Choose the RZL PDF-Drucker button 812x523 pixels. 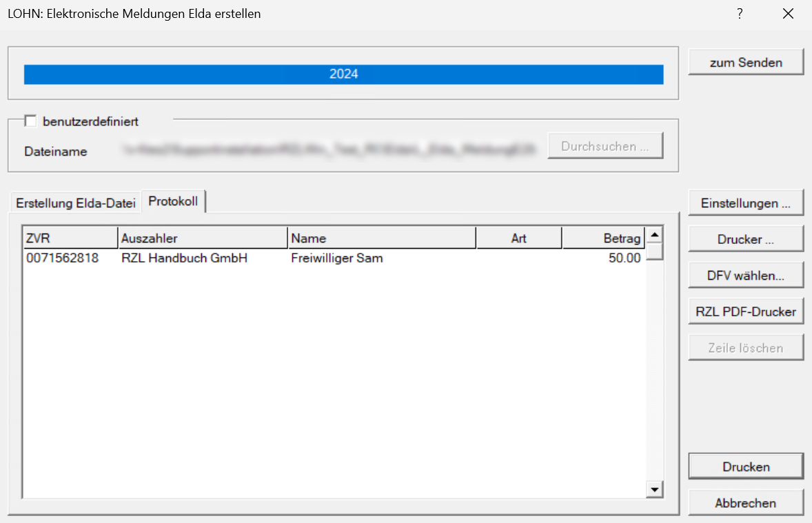pos(746,311)
